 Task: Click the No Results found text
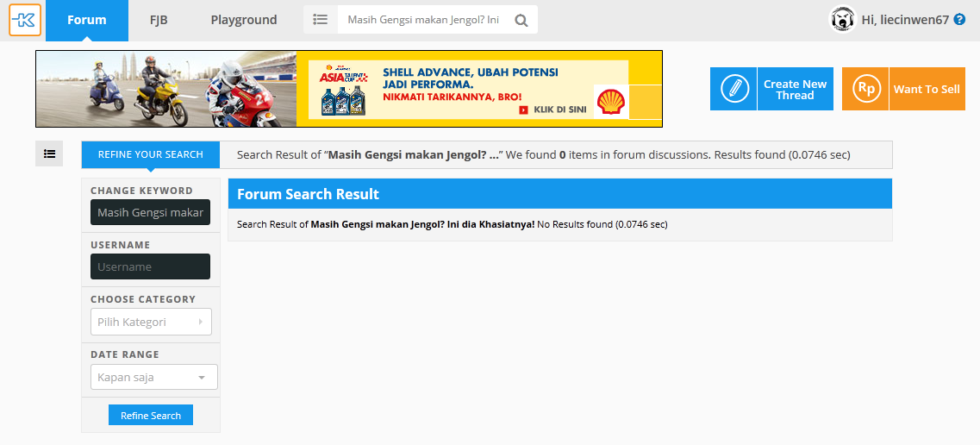[602, 224]
